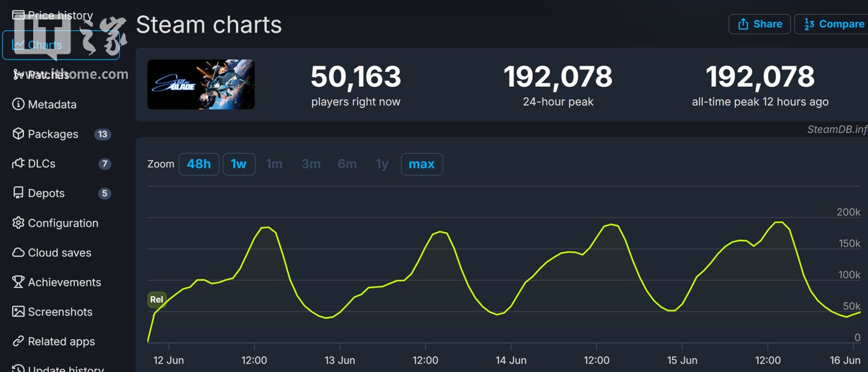Click the 24-hour peak label
The height and width of the screenshot is (372, 868).
click(558, 102)
